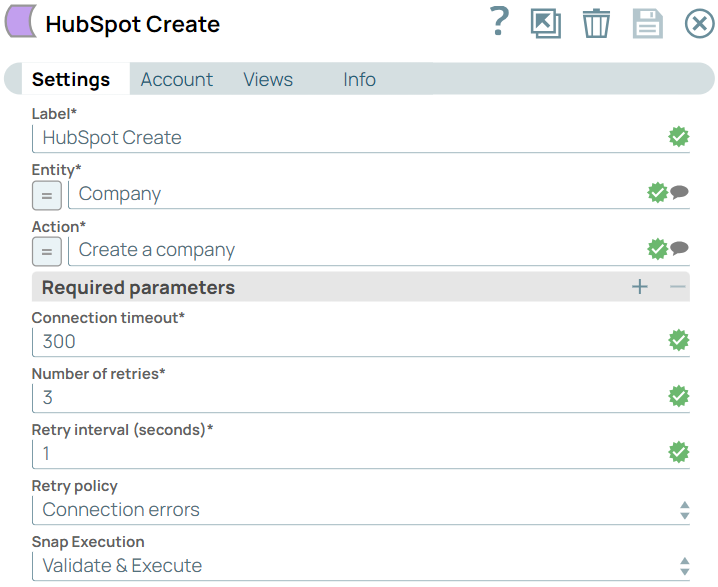Viewport: 718px width, 587px height.
Task: Click green validation check beside Action
Action: [658, 249]
